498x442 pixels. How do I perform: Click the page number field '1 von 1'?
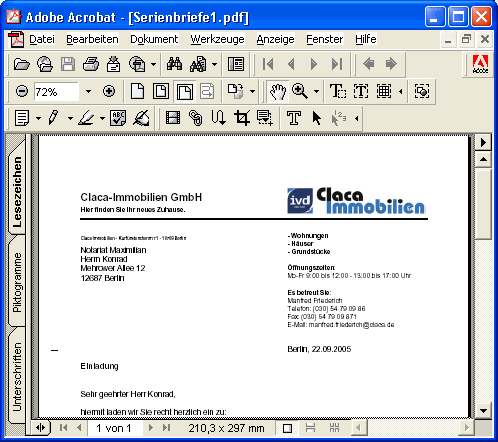(114, 428)
